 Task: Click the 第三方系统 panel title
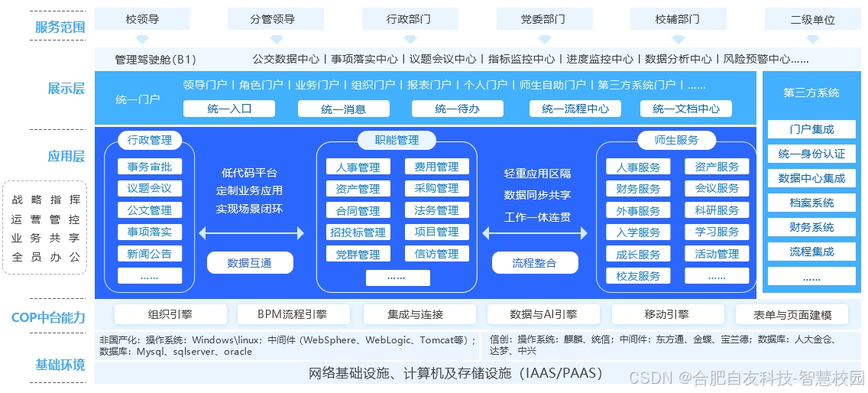coord(811,93)
